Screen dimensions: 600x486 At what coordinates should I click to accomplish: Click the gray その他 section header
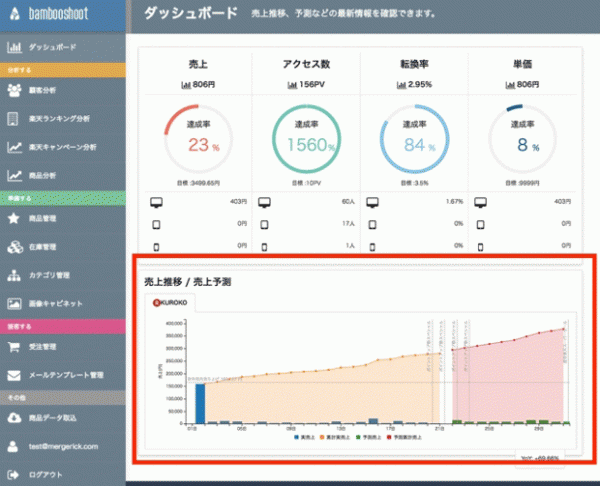coord(63,398)
